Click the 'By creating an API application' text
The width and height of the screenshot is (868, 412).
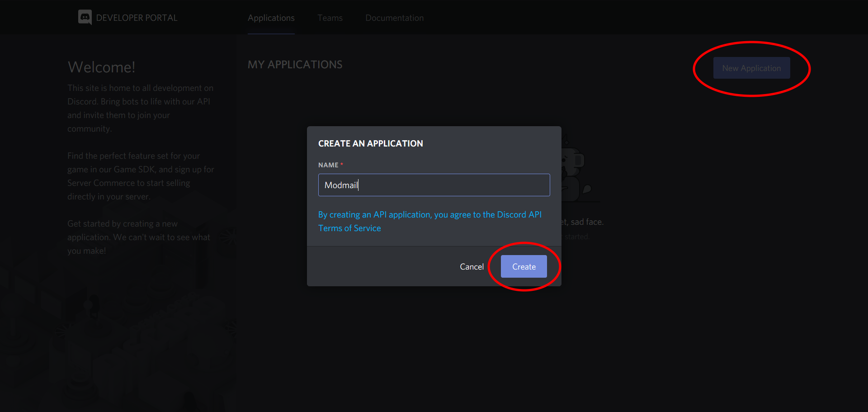(430, 221)
